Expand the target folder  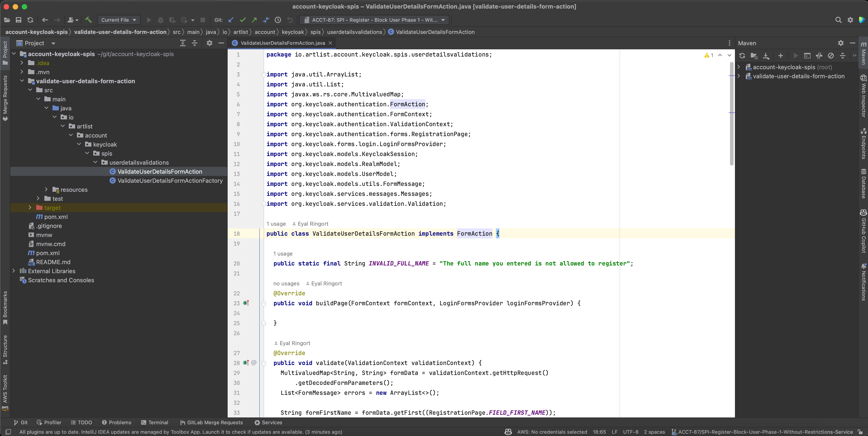coord(30,208)
